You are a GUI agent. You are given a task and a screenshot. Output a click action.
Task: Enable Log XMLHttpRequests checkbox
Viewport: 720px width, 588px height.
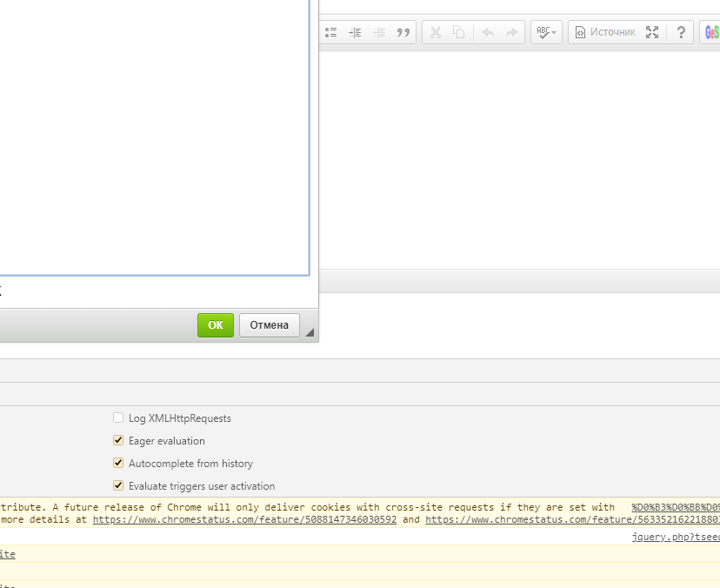click(119, 418)
